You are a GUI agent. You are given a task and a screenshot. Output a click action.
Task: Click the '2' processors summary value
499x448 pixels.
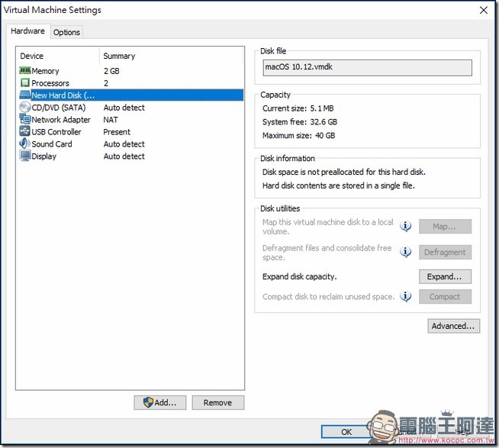[x=106, y=83]
